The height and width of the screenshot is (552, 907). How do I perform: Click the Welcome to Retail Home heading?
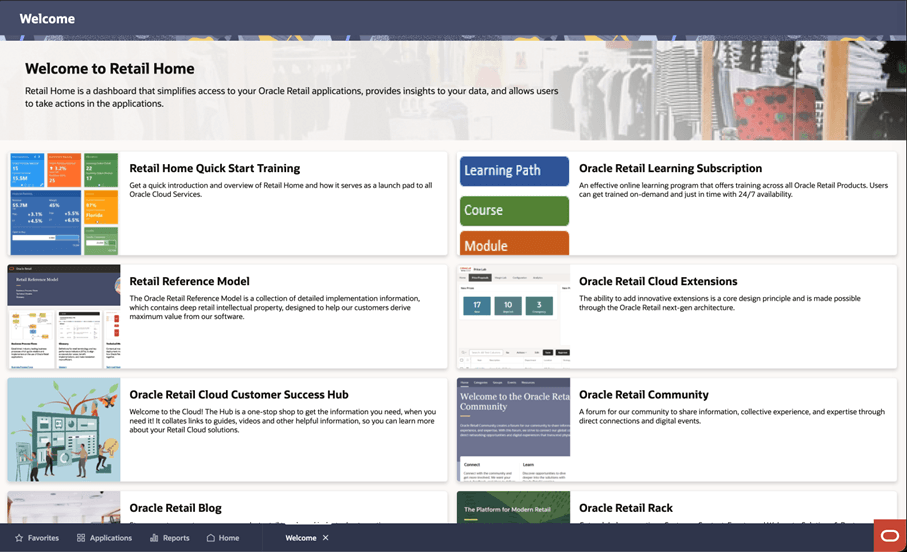pyautogui.click(x=109, y=69)
